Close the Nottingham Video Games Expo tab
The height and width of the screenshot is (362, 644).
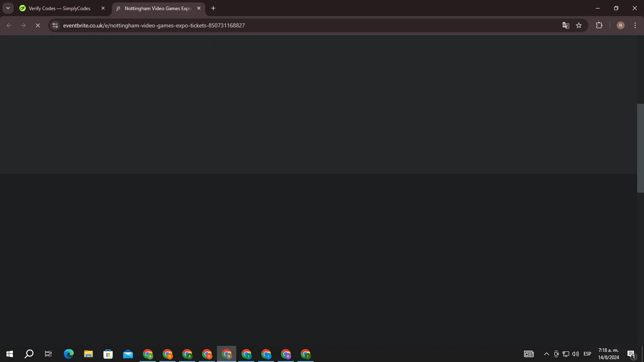(x=199, y=8)
